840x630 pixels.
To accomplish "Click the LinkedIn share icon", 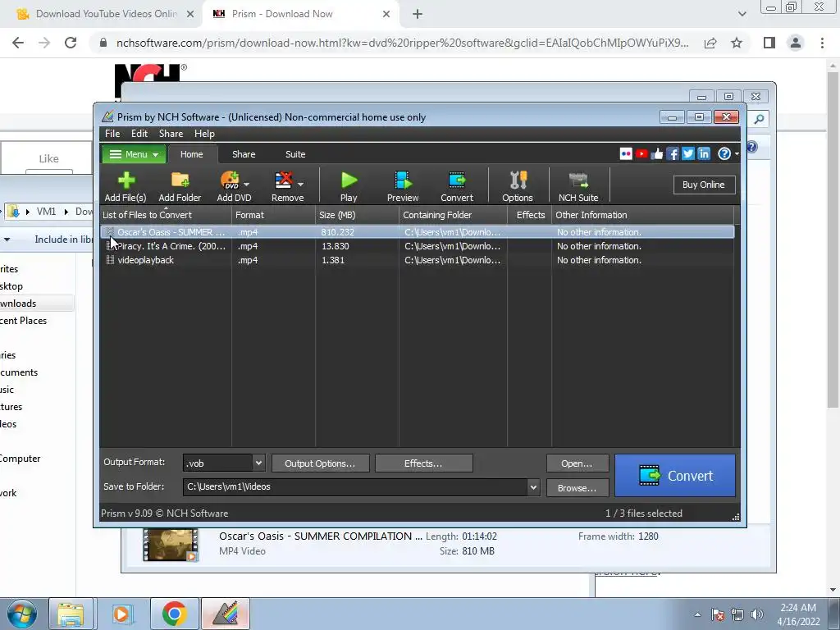I will 703,154.
